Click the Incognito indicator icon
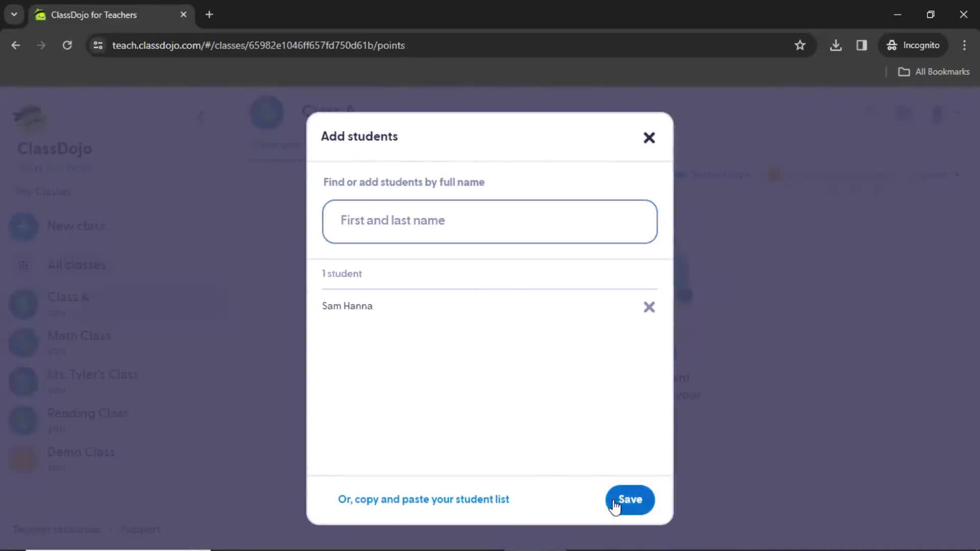Image resolution: width=980 pixels, height=551 pixels. (x=893, y=45)
